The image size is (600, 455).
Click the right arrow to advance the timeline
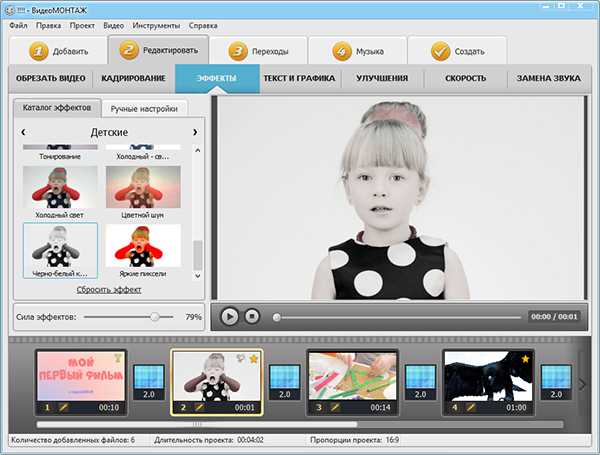coord(582,384)
